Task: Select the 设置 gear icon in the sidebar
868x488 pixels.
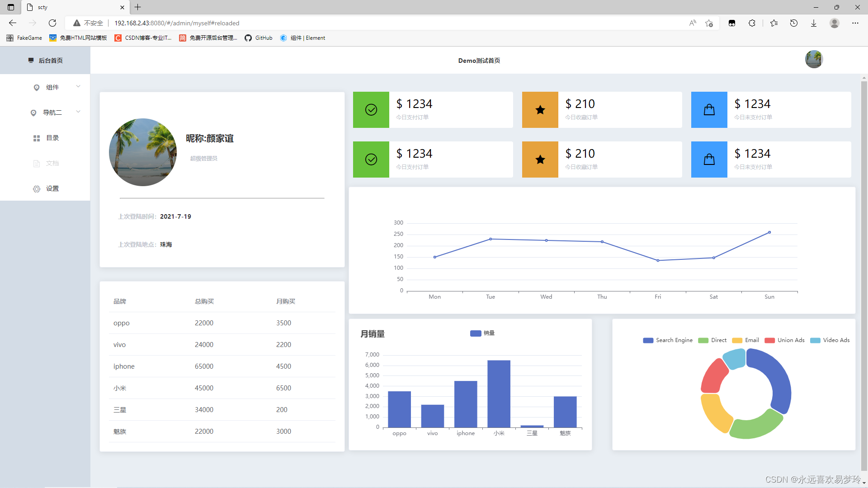Action: (x=37, y=188)
